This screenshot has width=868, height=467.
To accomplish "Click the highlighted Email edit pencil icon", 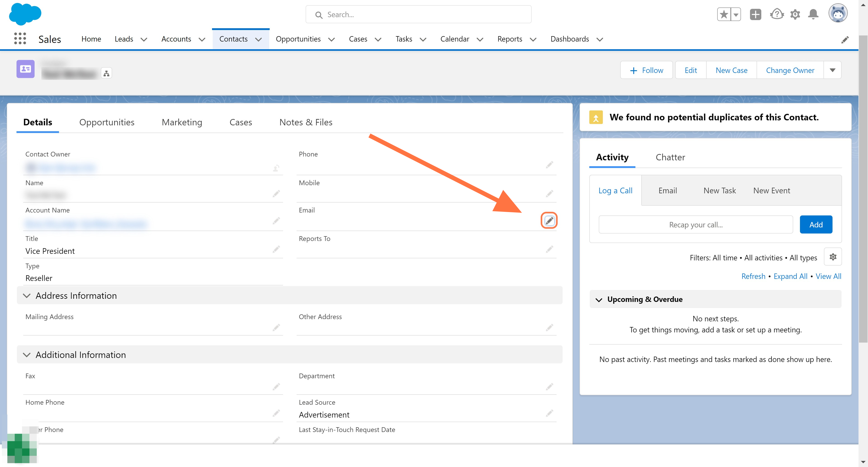I will (x=549, y=221).
